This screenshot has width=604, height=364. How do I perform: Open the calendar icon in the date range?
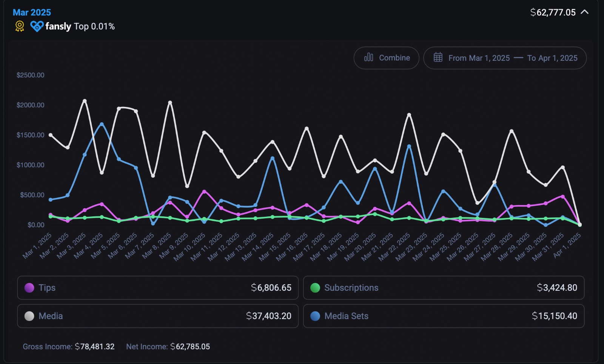438,57
